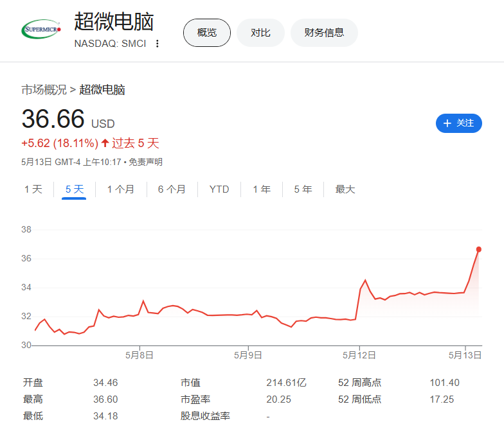Select the 6 个月 time range
The height and width of the screenshot is (429, 504).
click(172, 189)
